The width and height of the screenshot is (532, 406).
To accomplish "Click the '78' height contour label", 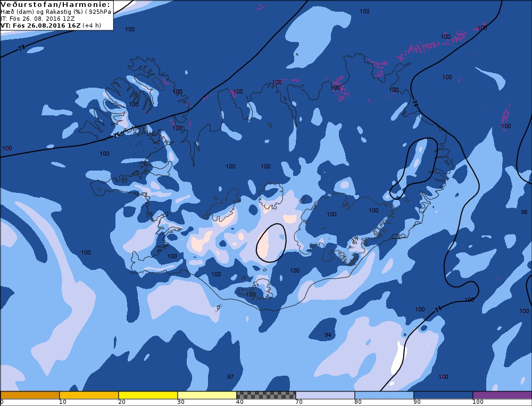I will tap(22, 48).
